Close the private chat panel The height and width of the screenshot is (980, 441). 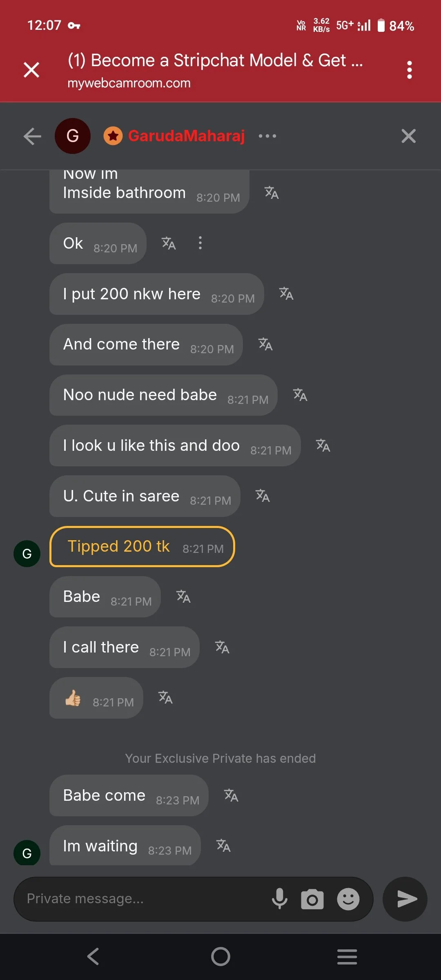[x=408, y=136]
